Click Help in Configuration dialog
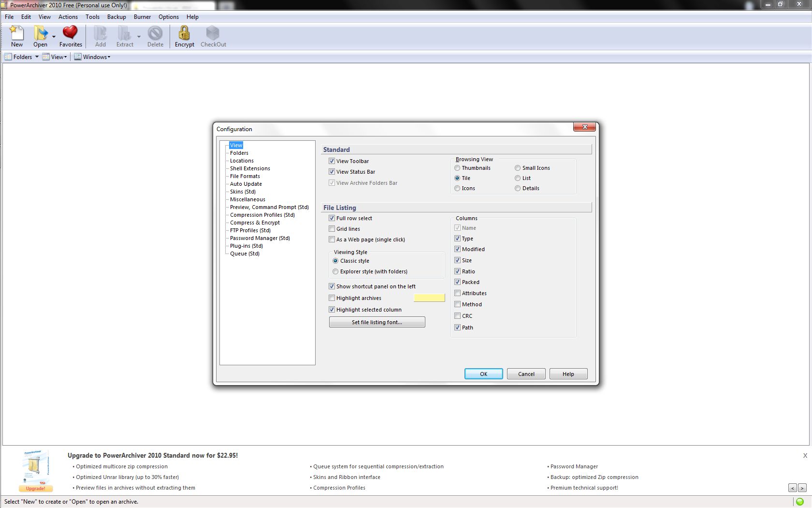This screenshot has height=508, width=812. (568, 374)
